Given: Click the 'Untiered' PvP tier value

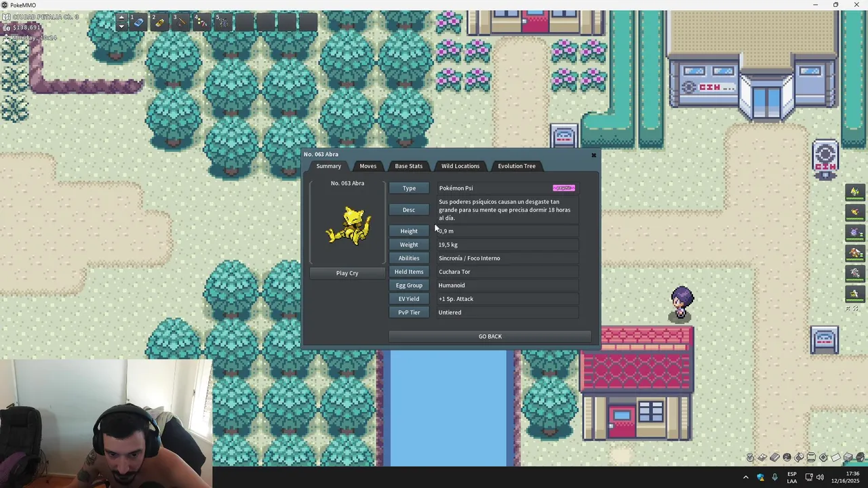Looking at the screenshot, I should coord(450,312).
